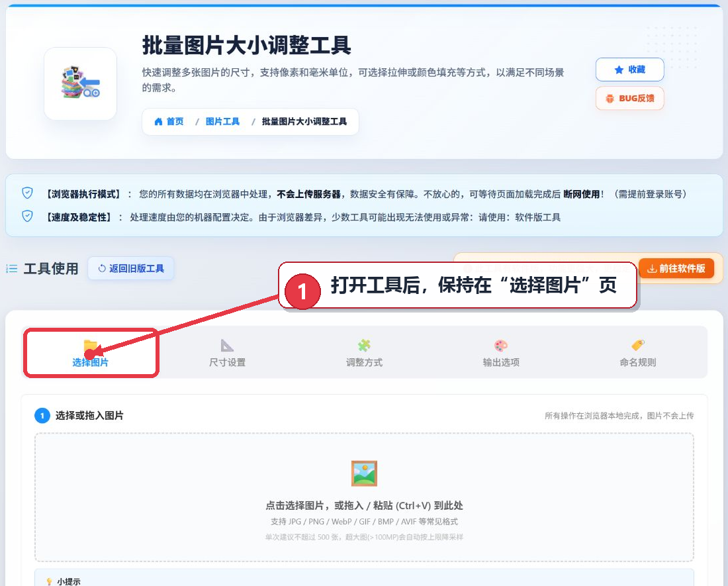This screenshot has height=586, width=728.
Task: Click 返回旧版工具 button
Action: point(131,268)
